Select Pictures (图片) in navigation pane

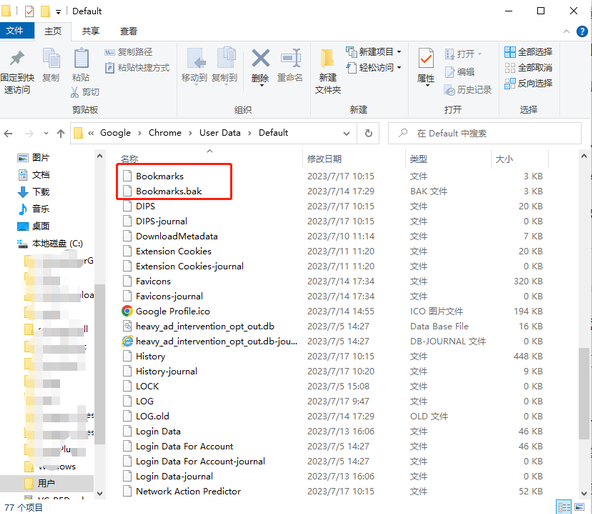point(33,157)
